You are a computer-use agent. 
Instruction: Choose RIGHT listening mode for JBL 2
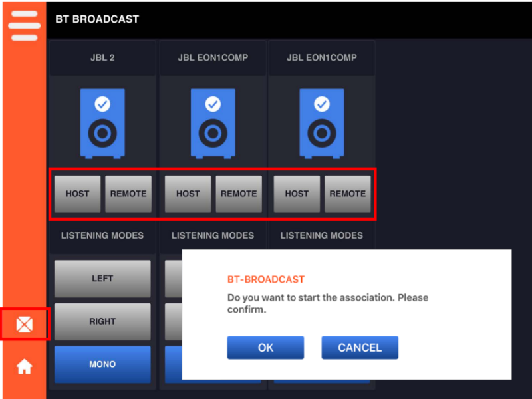(102, 321)
